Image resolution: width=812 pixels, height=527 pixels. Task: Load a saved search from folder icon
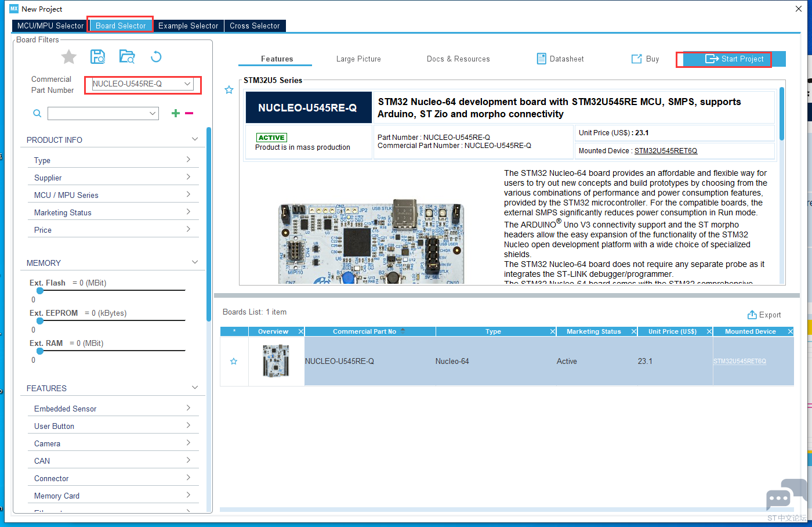pos(127,56)
